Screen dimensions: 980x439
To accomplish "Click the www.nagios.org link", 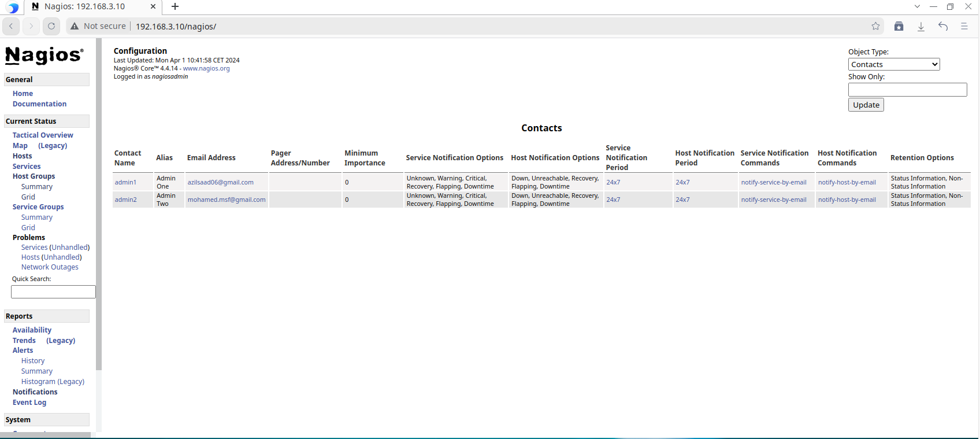I will coord(206,68).
